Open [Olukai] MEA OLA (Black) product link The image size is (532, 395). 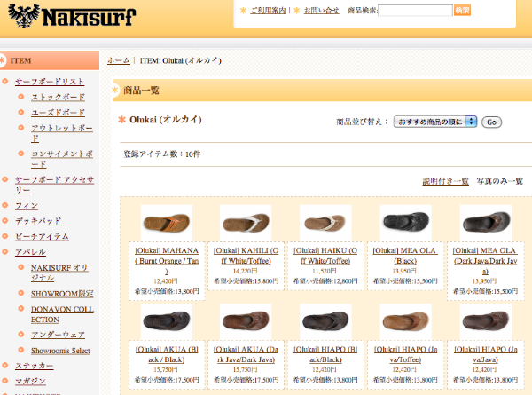coord(405,256)
